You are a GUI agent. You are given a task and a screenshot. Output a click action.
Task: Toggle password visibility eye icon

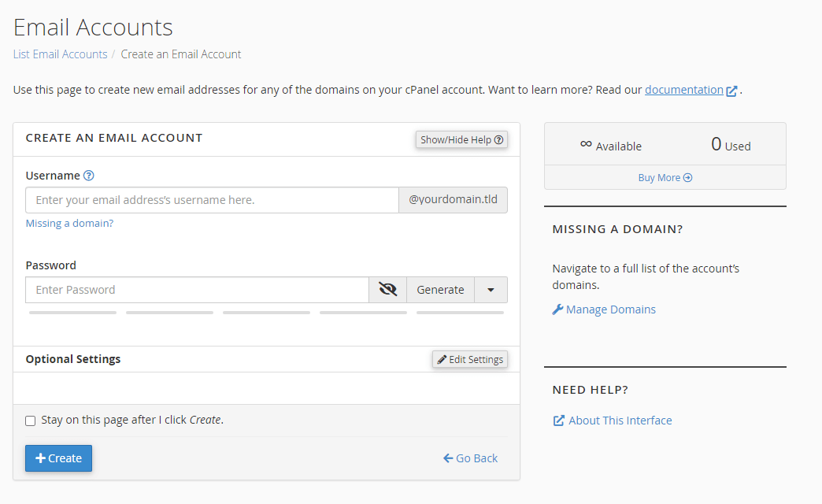point(388,290)
